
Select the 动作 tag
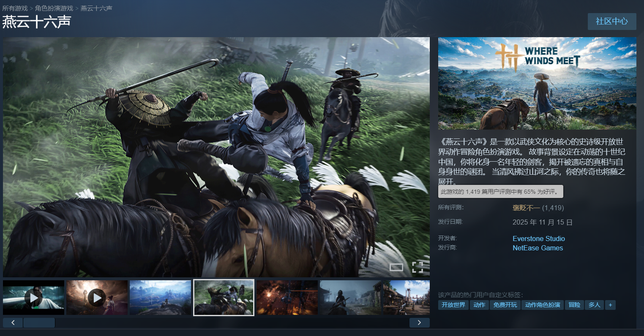click(480, 305)
